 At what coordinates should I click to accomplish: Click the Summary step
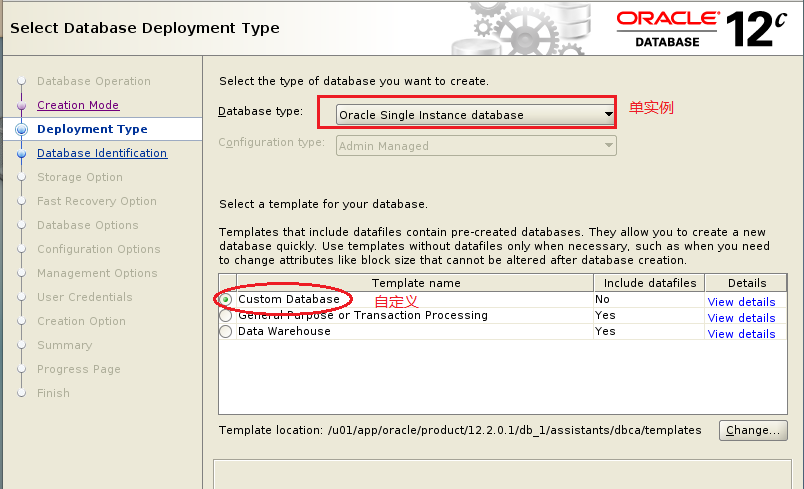65,345
